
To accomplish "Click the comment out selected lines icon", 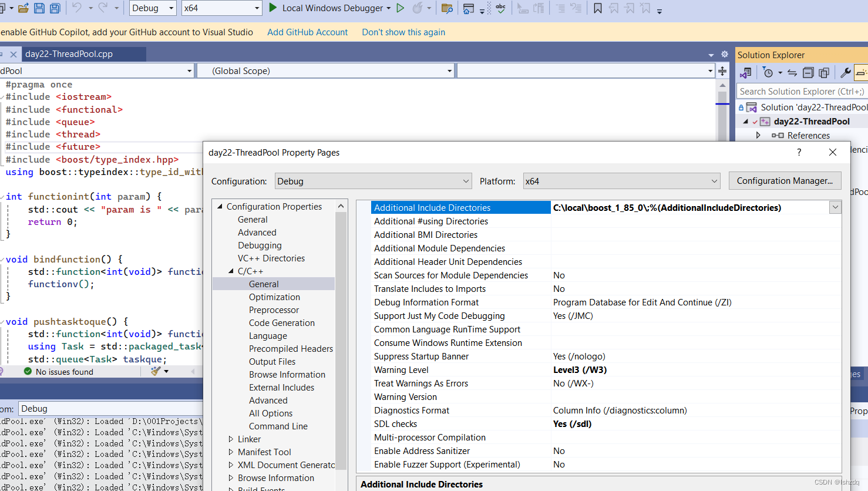I will [560, 8].
